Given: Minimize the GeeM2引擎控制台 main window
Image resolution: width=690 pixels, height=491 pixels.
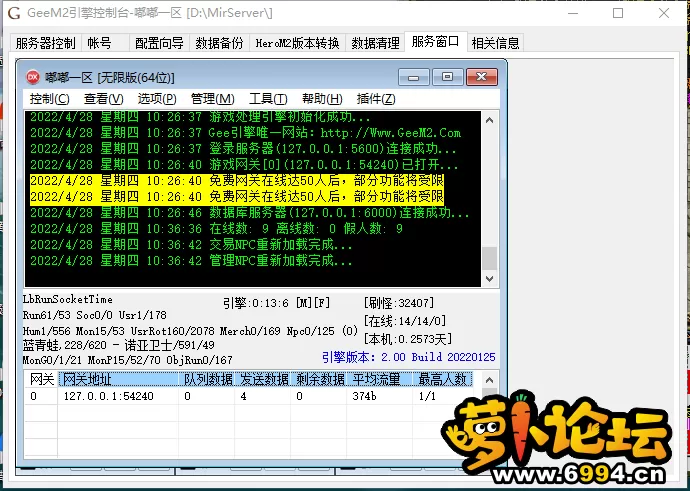Looking at the screenshot, I should tap(573, 13).
